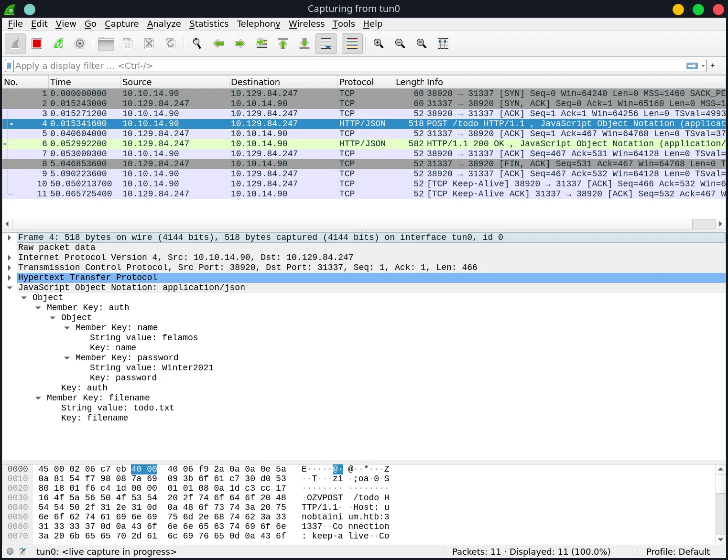This screenshot has height=560, width=728.
Task: Open the display filter history dropdown
Action: click(x=703, y=66)
